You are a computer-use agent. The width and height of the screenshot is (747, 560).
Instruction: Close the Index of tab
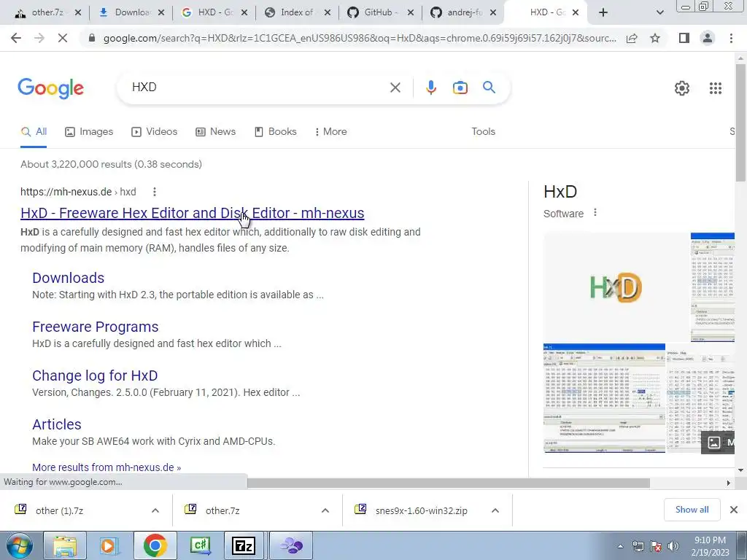tap(328, 12)
